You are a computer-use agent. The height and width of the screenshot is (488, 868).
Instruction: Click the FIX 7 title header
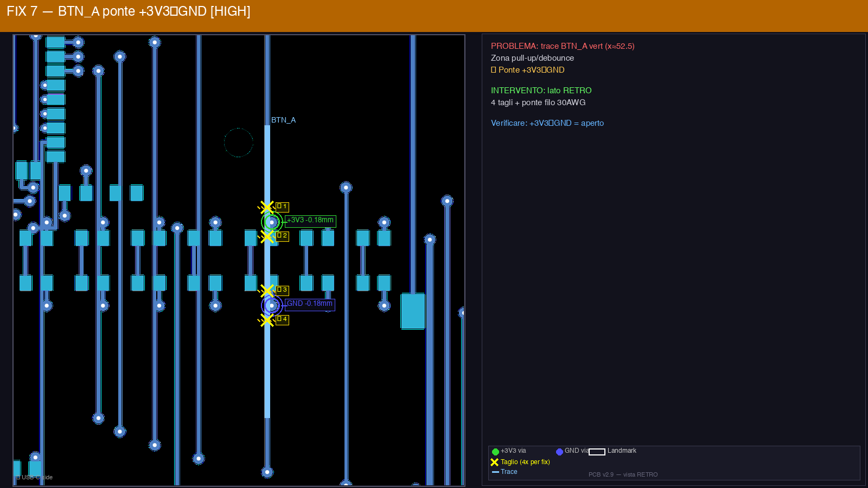(129, 11)
